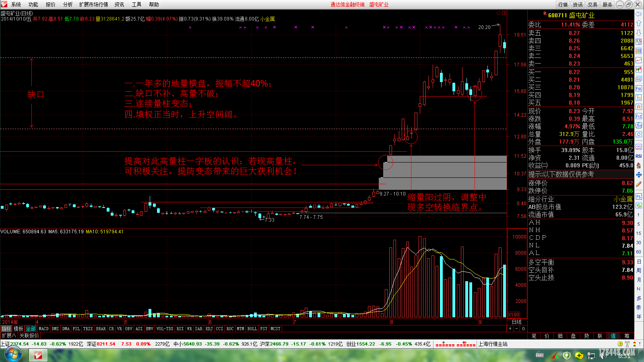Open the colored grid table icon
Image resolution: width=644 pixels, height=362 pixels.
coord(639,51)
